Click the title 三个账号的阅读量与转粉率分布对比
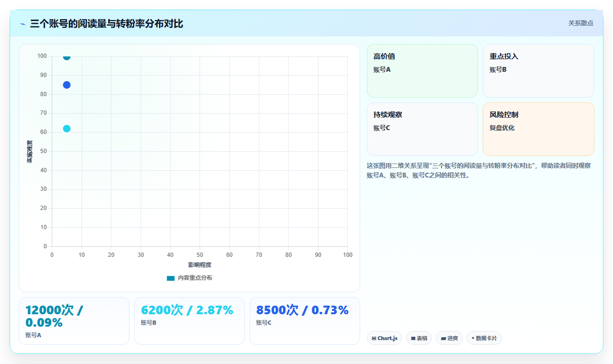 pos(106,24)
